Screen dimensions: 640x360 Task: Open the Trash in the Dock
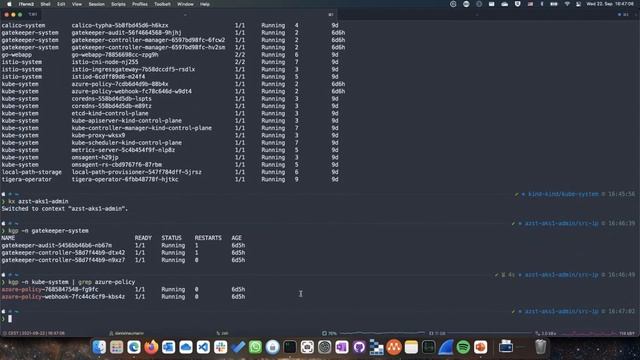pos(540,347)
